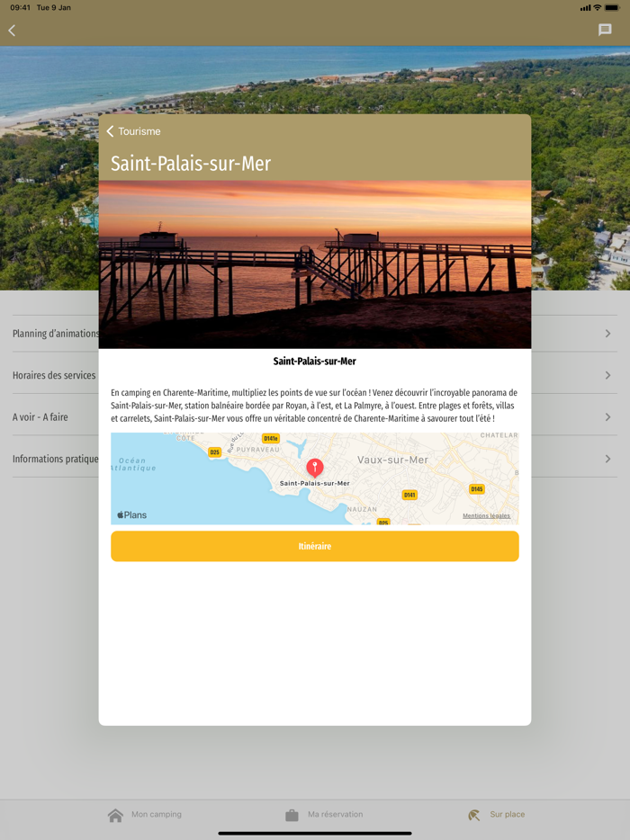Tap the red map location pin

[315, 468]
